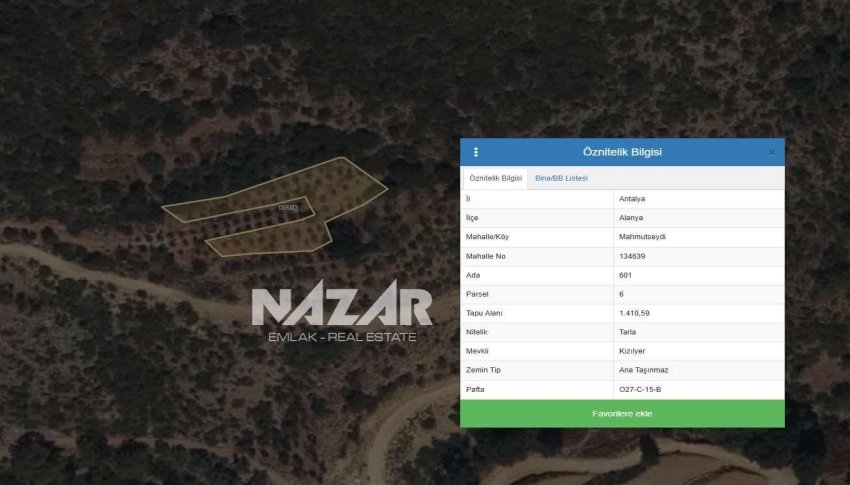Screen dimensions: 850x485
Task: Click the Öznitelik Bilgisi title in blue header
Action: click(x=622, y=152)
